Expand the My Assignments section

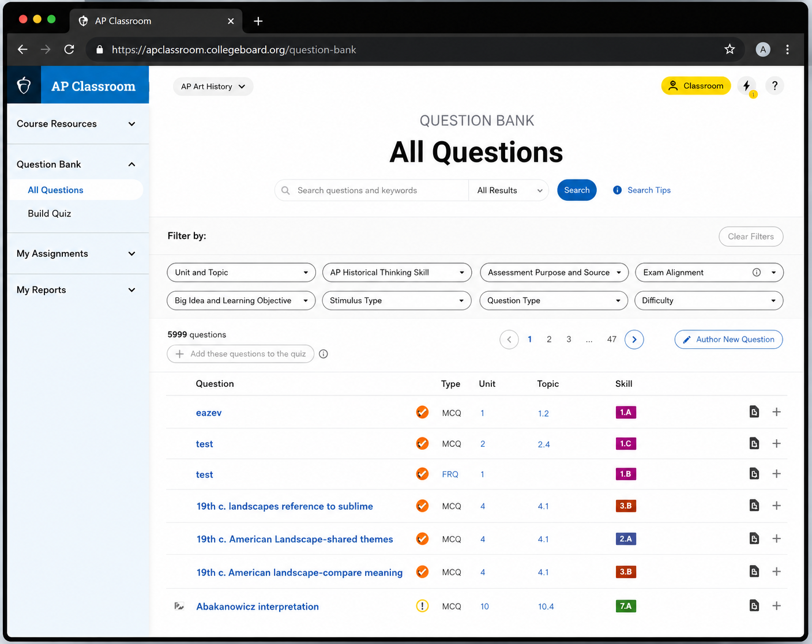click(78, 254)
